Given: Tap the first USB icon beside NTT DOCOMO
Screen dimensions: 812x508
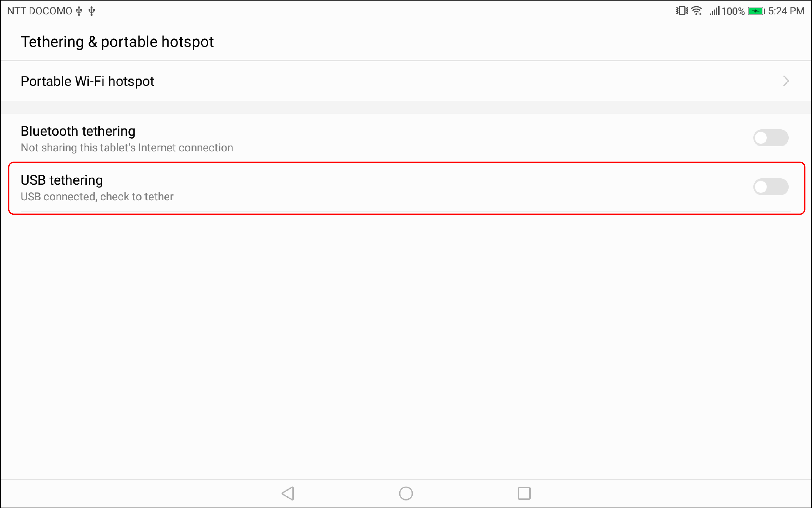Looking at the screenshot, I should 79,11.
